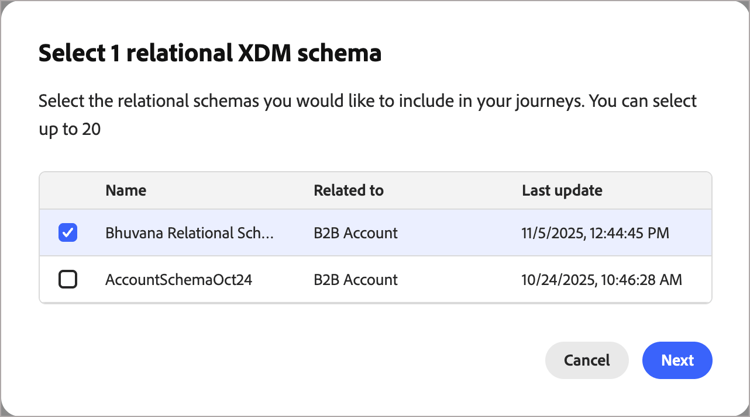Image resolution: width=750 pixels, height=417 pixels.
Task: Click the Cancel button
Action: tap(586, 360)
